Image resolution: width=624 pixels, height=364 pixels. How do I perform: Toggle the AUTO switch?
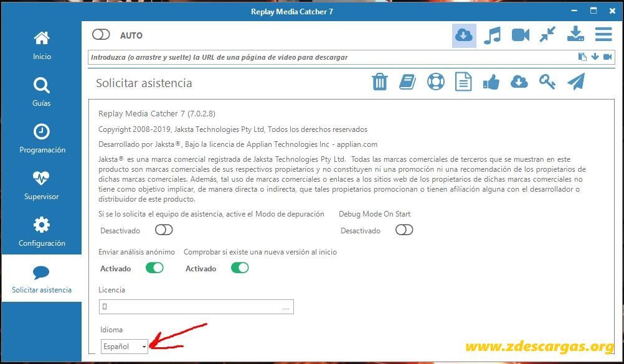(101, 35)
